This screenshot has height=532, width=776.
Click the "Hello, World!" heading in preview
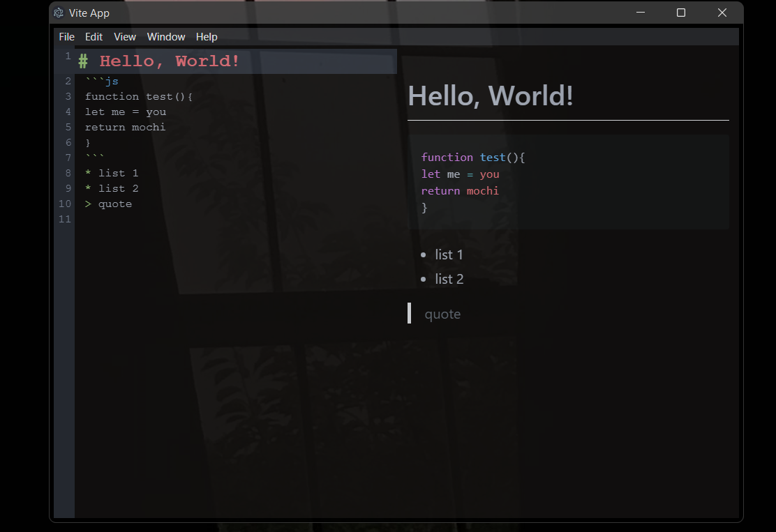coord(491,96)
